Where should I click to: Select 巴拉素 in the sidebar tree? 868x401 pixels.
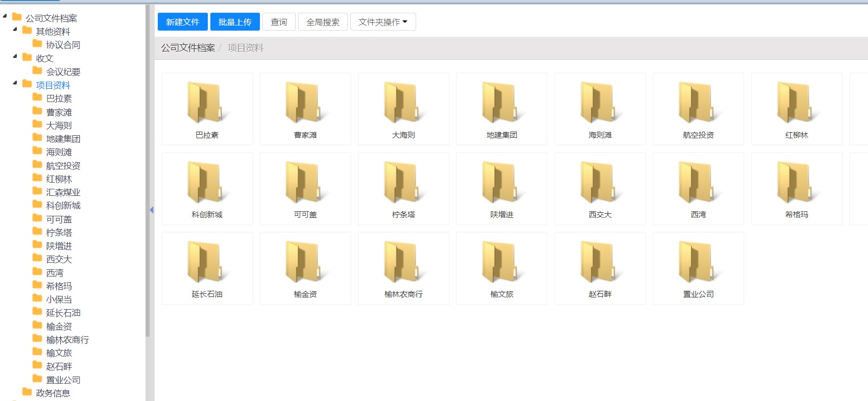tap(59, 98)
